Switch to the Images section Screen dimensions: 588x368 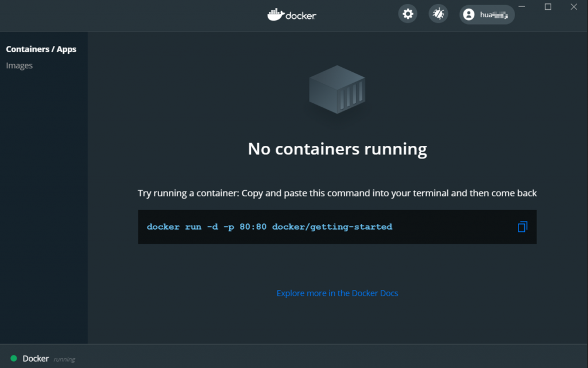click(x=20, y=65)
